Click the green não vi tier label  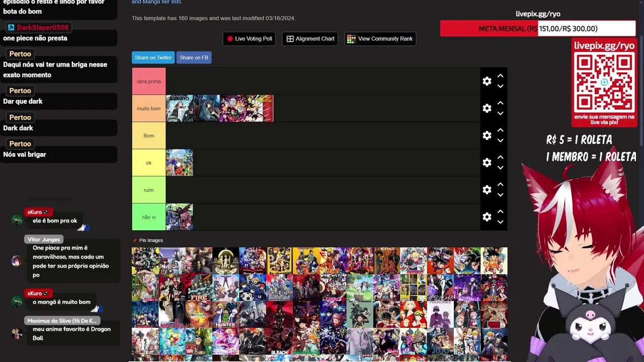pyautogui.click(x=148, y=217)
